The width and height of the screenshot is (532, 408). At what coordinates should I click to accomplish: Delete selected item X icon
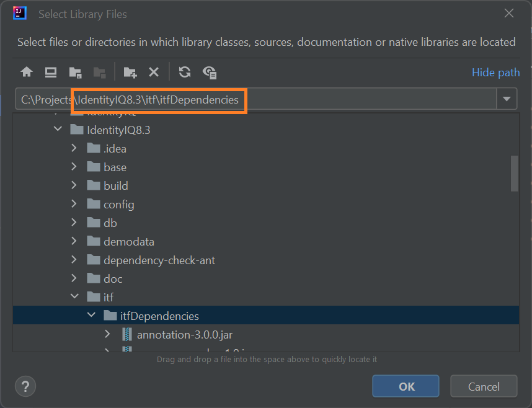coord(154,72)
